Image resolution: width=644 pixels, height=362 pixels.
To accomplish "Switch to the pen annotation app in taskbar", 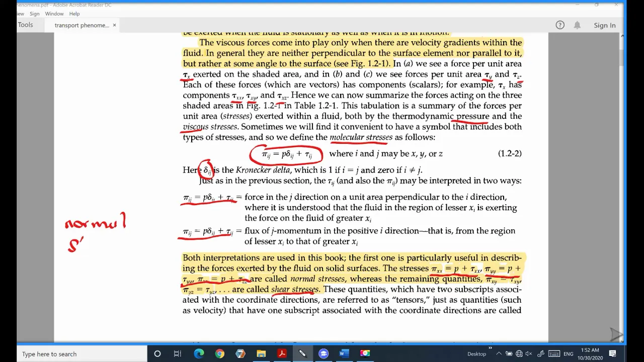I will (x=302, y=354).
